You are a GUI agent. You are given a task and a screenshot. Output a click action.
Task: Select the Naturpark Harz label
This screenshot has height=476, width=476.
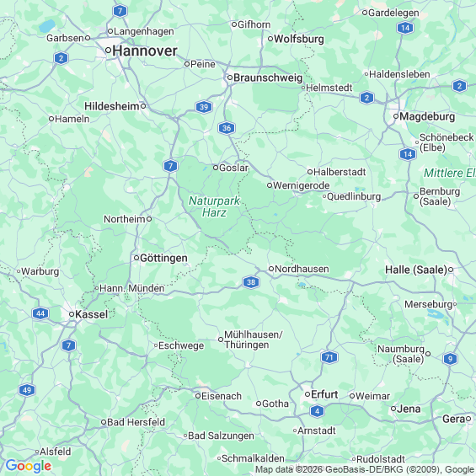click(214, 206)
